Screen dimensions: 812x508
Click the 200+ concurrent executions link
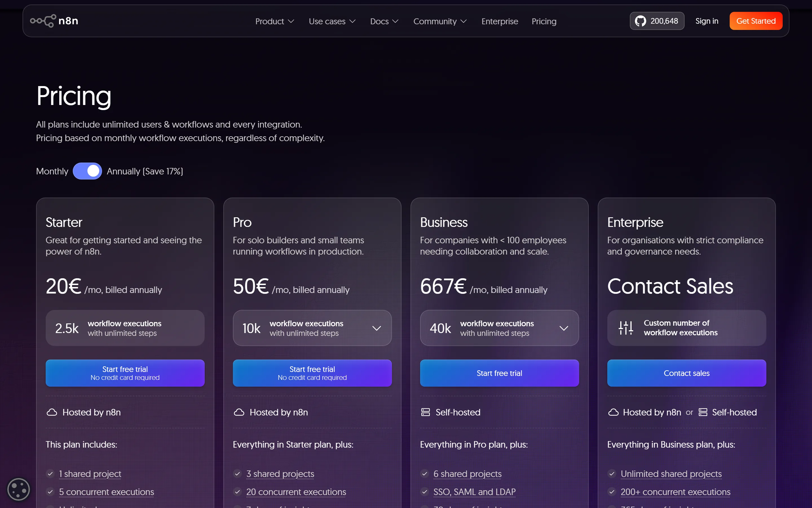[x=676, y=492]
